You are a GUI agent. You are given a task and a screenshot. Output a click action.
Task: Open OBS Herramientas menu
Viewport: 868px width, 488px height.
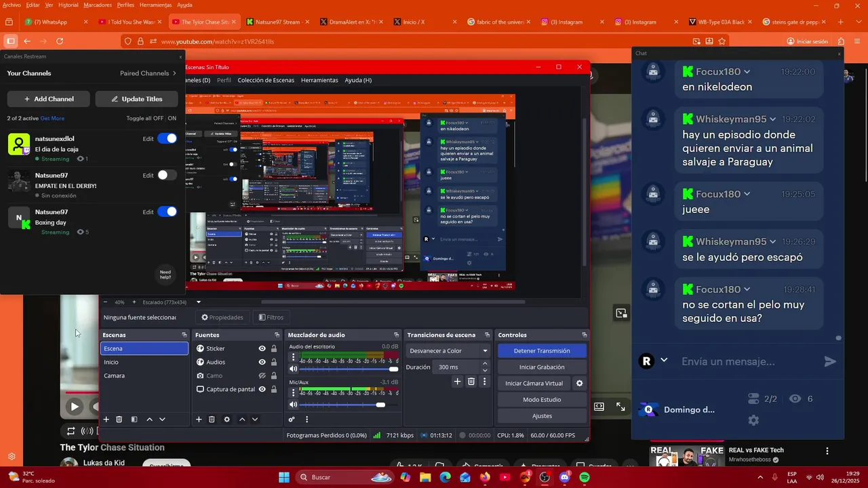(319, 80)
